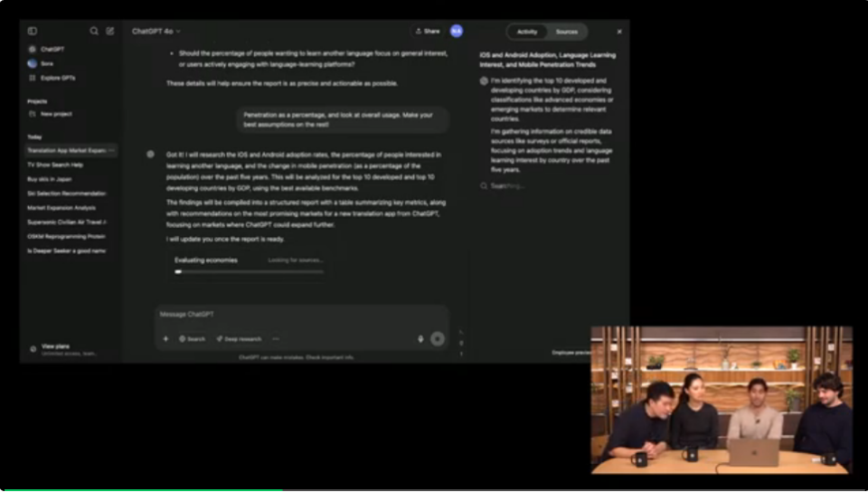The image size is (868, 492).
Task: Click the 'I will update you once the report is ready' line
Action: click(225, 239)
